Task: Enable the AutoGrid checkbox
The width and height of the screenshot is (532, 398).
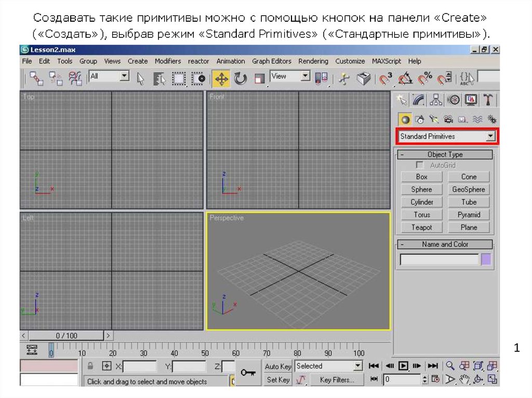Action: (420, 165)
